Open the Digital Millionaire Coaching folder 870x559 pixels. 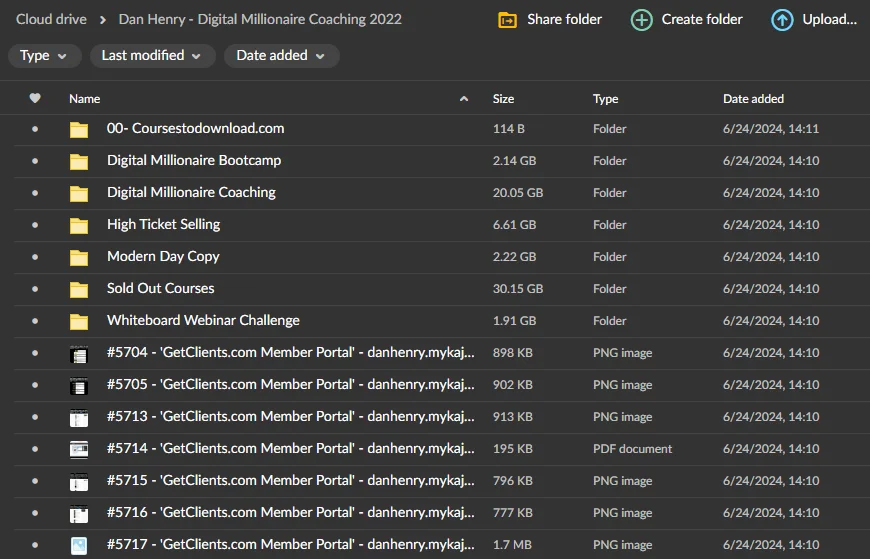[191, 192]
